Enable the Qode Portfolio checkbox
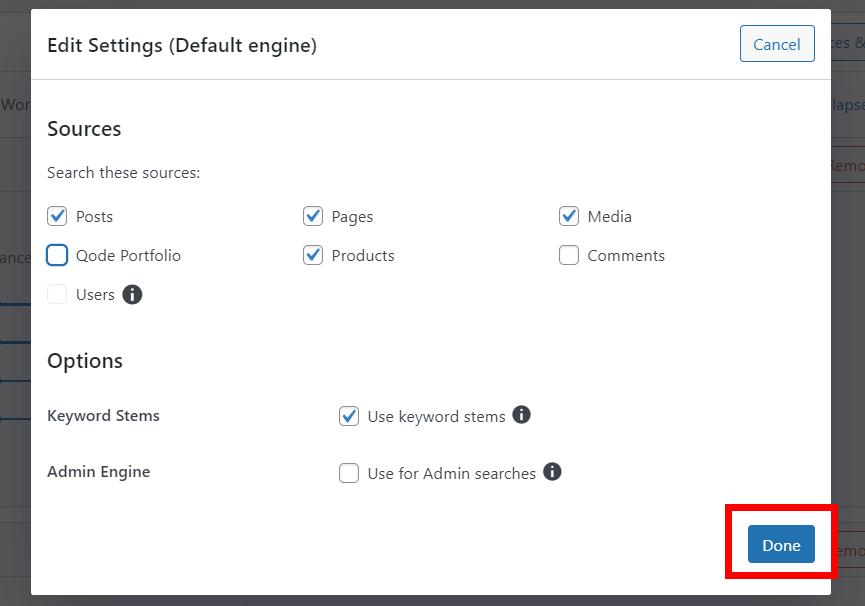The height and width of the screenshot is (606, 865). tap(57, 255)
